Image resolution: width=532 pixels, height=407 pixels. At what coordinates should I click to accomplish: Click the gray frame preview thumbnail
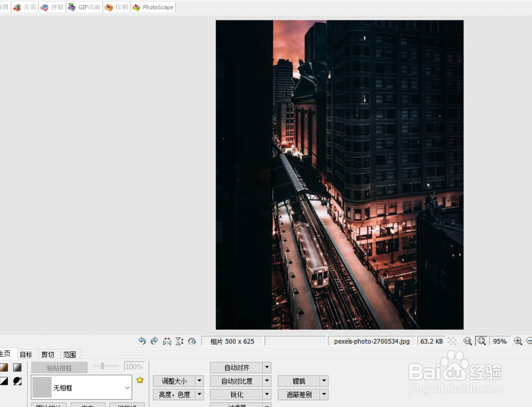point(42,387)
